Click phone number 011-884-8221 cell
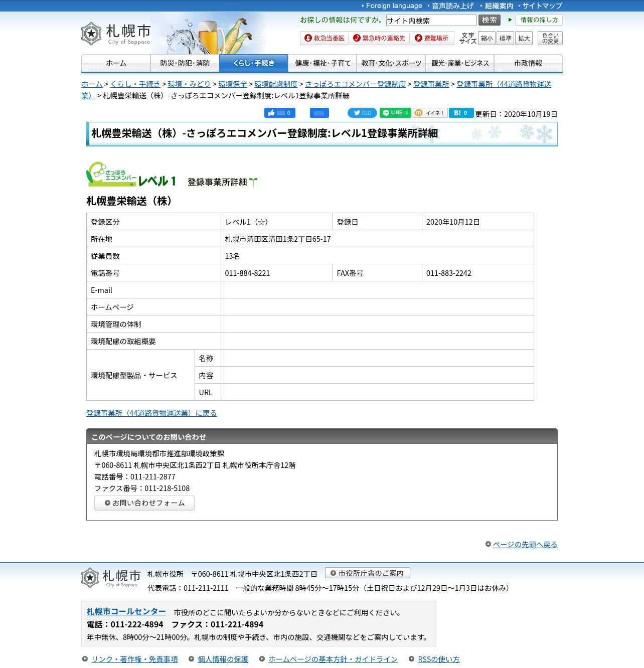 coord(277,273)
